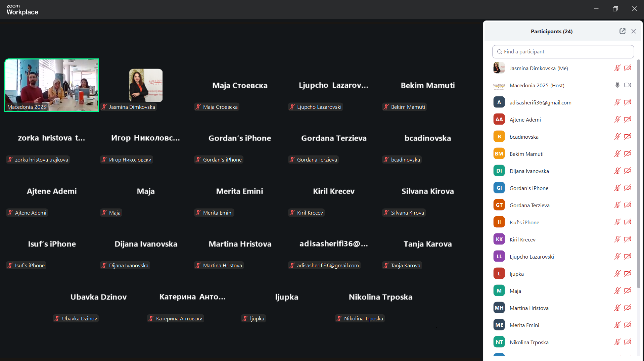The height and width of the screenshot is (361, 644).
Task: Select Gordana Terzieva in participants list
Action: tap(529, 205)
